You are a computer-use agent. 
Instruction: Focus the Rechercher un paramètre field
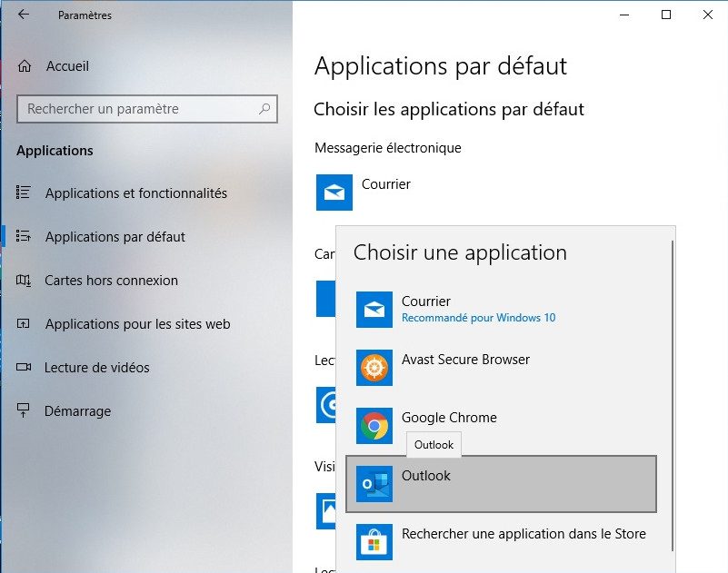(x=147, y=109)
